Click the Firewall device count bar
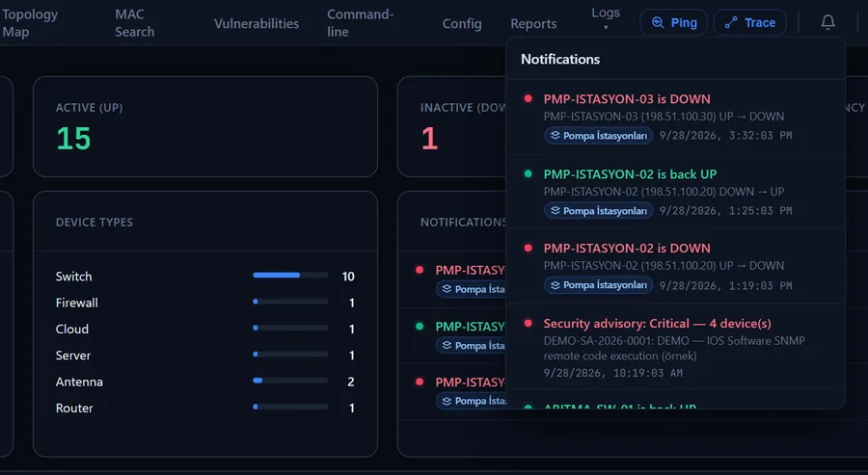868x475 pixels. point(290,302)
